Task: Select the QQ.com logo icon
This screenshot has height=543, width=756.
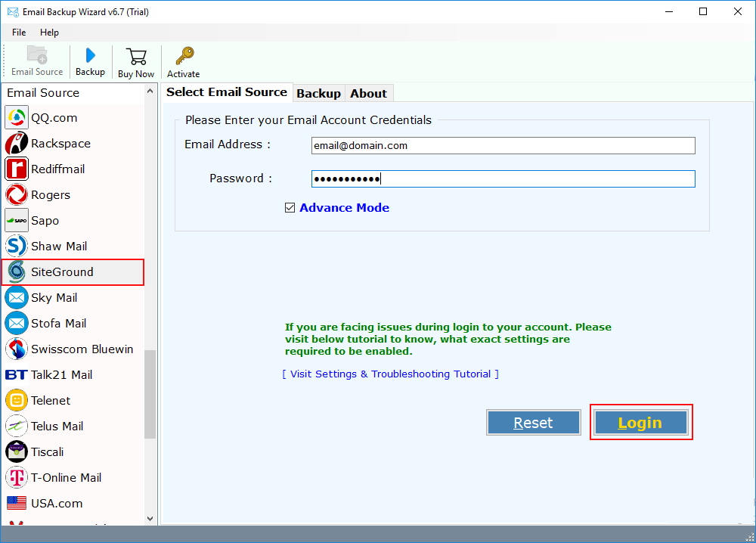Action: [17, 118]
